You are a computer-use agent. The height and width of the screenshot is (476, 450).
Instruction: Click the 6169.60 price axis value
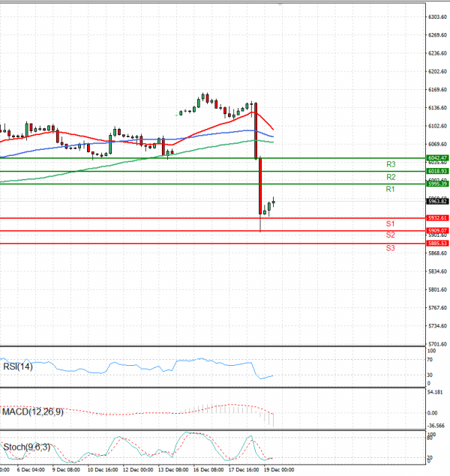437,90
